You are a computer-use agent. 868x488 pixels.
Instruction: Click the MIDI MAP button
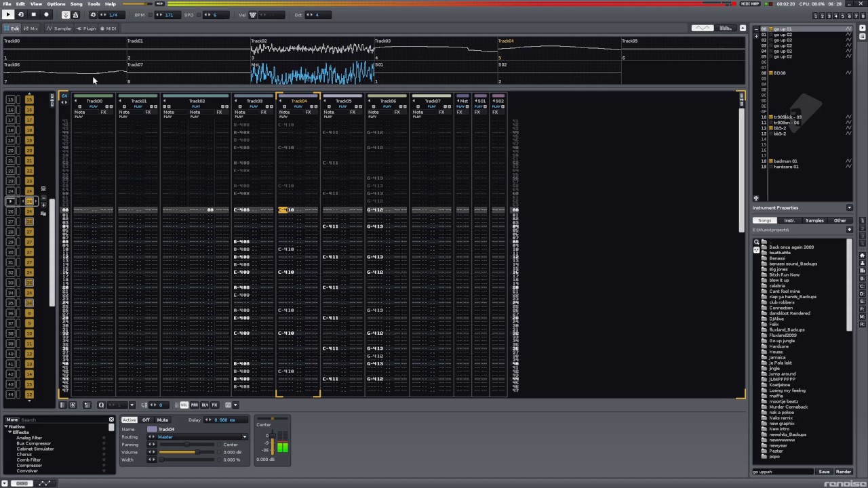click(x=750, y=4)
